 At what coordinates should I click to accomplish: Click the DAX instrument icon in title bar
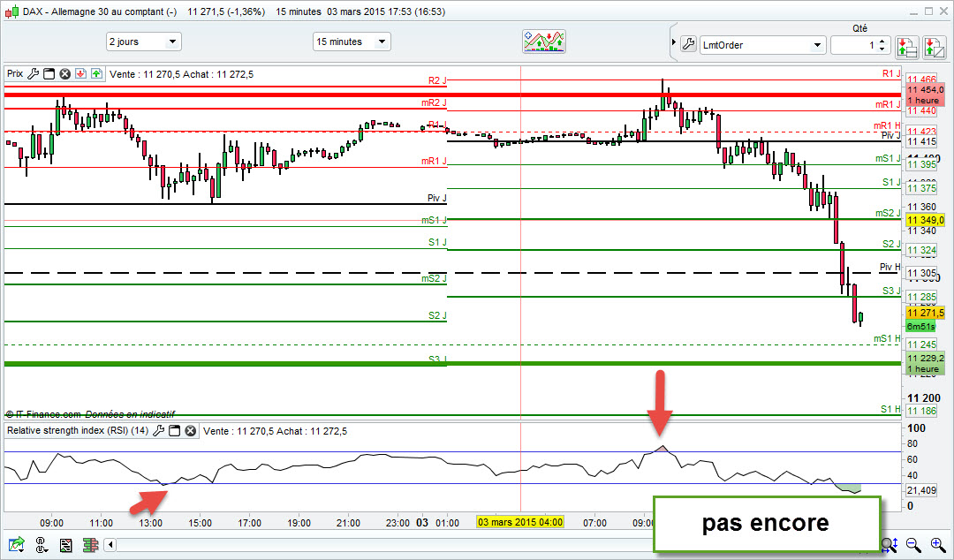(12, 11)
